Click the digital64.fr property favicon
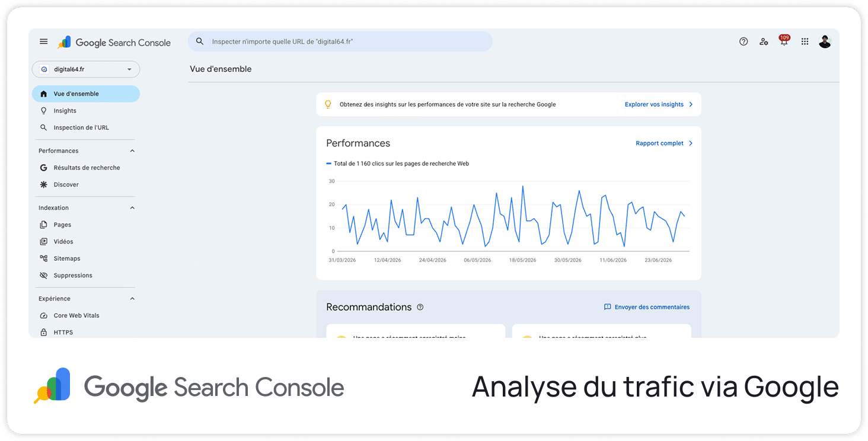The height and width of the screenshot is (441, 868). [x=44, y=69]
